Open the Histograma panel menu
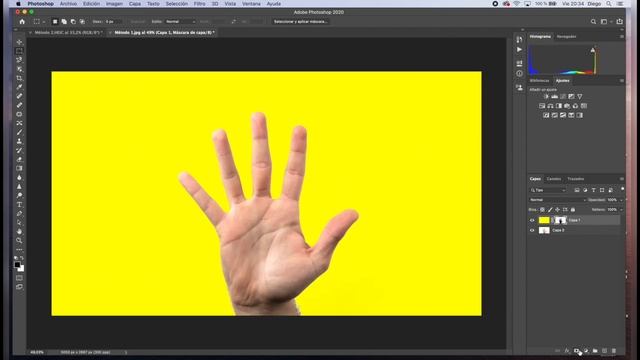The height and width of the screenshot is (360, 640). coord(622,37)
